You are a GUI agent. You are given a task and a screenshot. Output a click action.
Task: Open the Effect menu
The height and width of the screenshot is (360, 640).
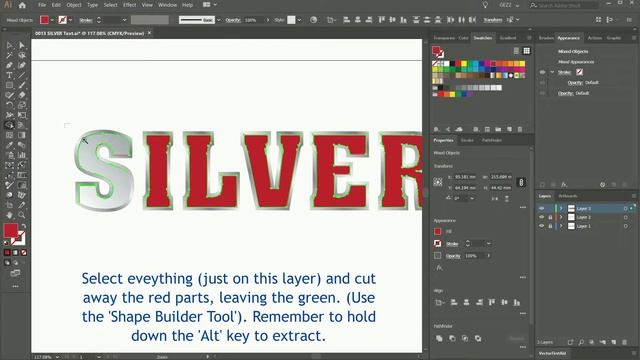click(x=129, y=5)
